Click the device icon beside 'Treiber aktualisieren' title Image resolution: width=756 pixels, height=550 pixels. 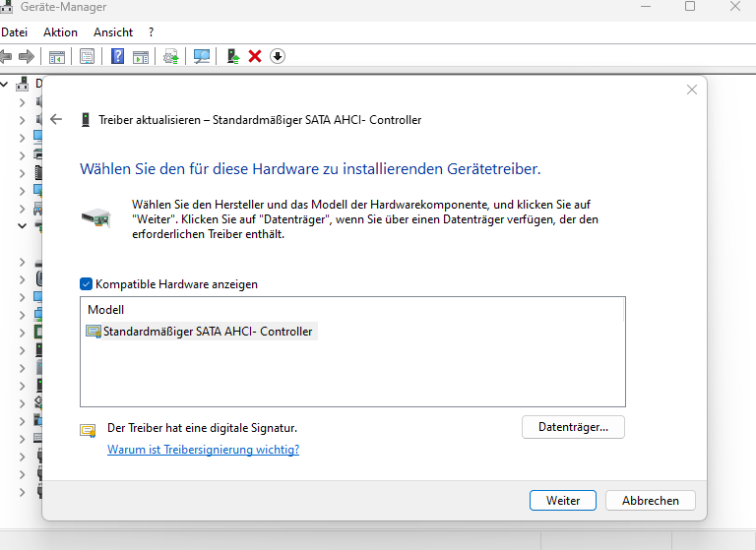[x=86, y=120]
